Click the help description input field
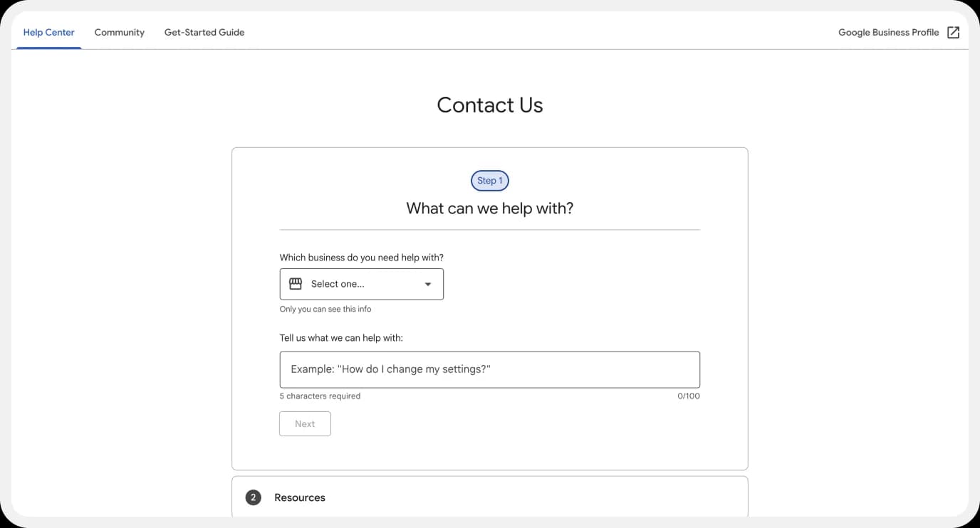The image size is (980, 528). tap(489, 369)
